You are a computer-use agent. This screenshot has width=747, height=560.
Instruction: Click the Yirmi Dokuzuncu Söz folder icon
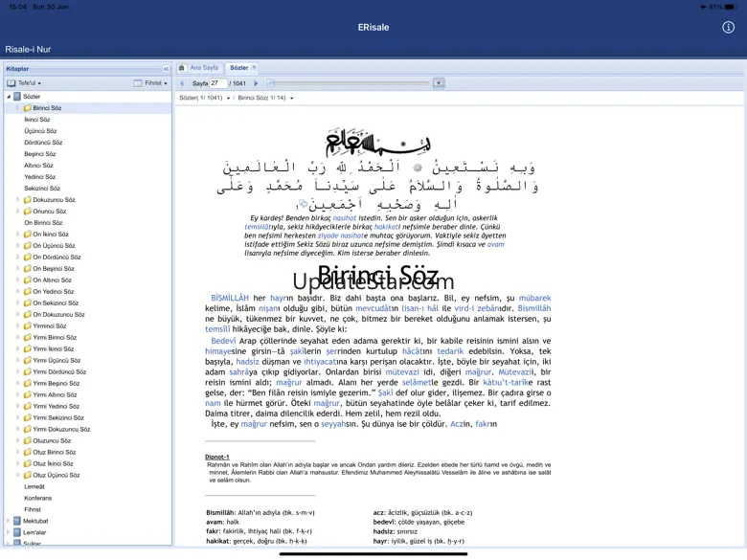[28, 429]
